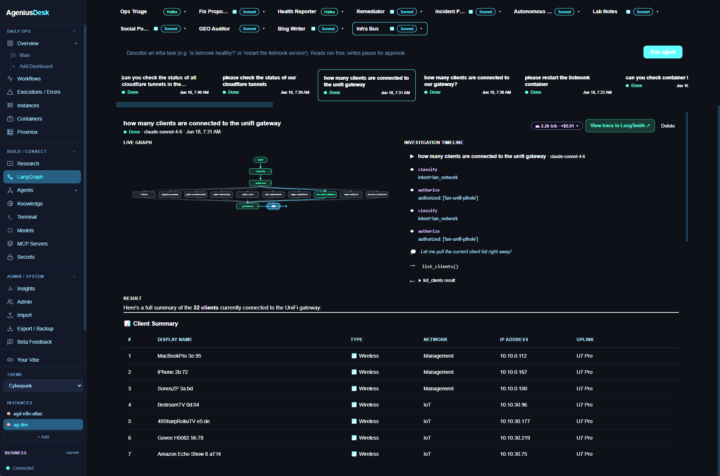Toggle the Remediator agent checkbox
This screenshot has height=476, width=720.
pos(392,11)
